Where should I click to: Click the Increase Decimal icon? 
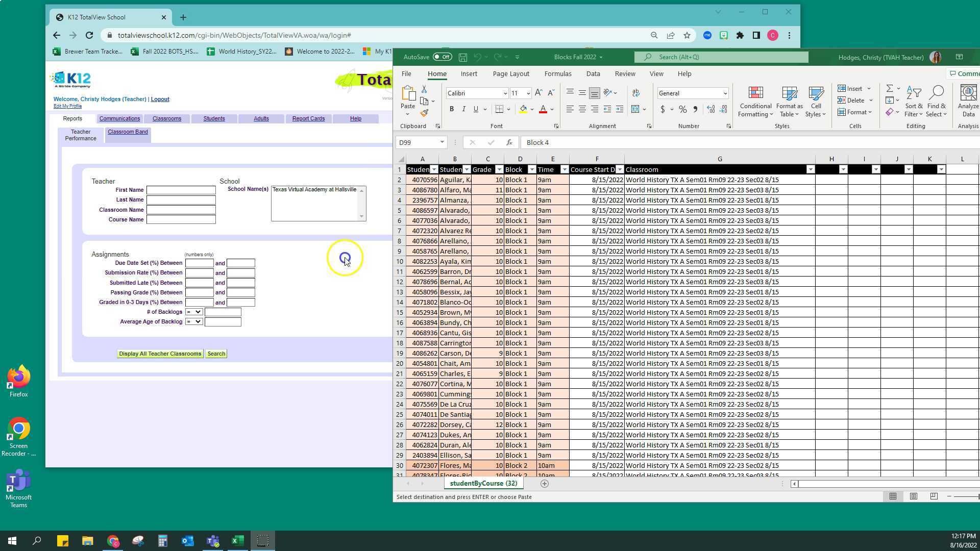click(x=711, y=109)
